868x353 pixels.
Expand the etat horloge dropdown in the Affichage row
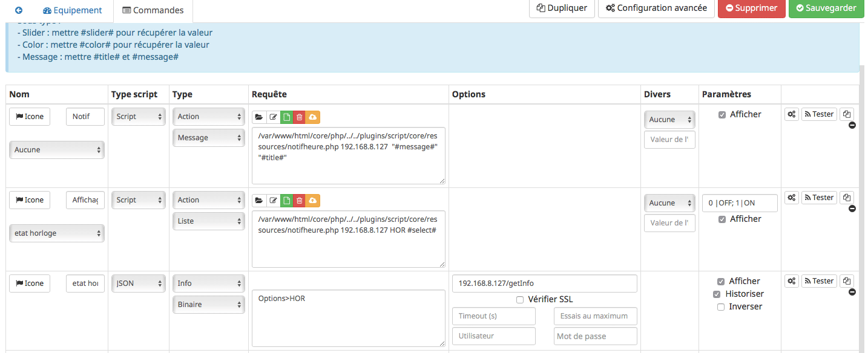pos(56,233)
